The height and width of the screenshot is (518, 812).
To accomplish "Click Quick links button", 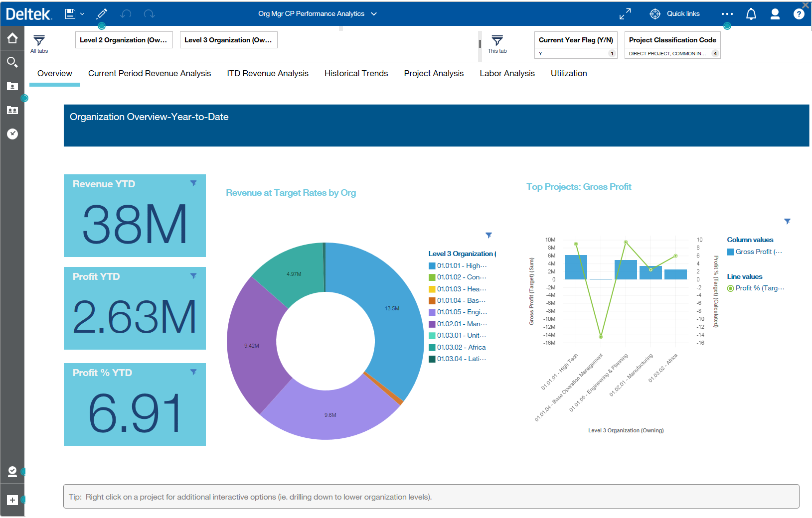I will click(675, 14).
